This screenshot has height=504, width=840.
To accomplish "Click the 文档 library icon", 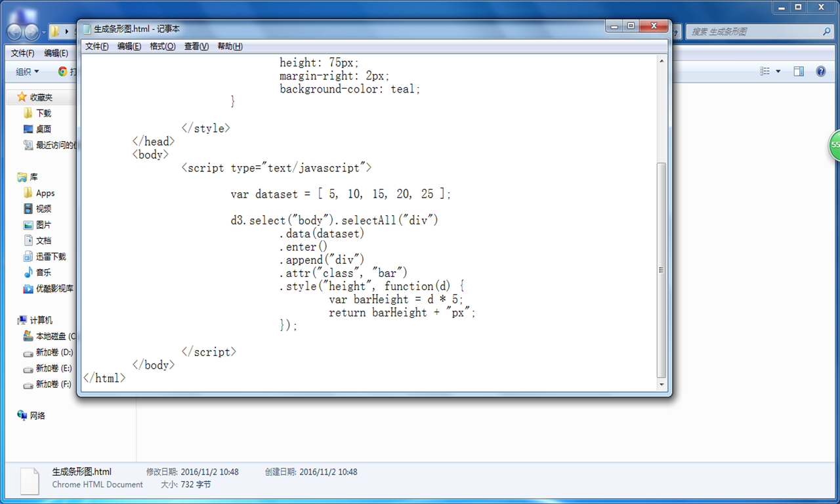I will click(28, 240).
